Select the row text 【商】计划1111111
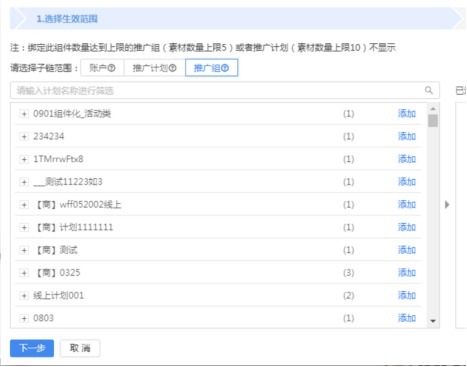467x367 pixels. (74, 228)
